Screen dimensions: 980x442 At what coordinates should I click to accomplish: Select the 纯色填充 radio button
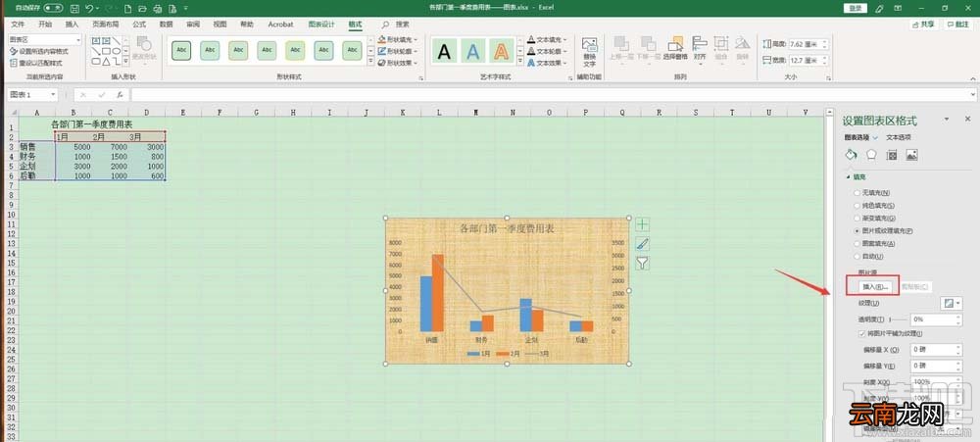857,206
